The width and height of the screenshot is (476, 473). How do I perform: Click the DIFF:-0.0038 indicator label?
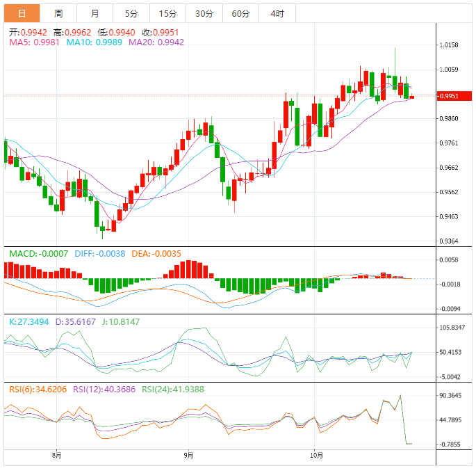100,254
